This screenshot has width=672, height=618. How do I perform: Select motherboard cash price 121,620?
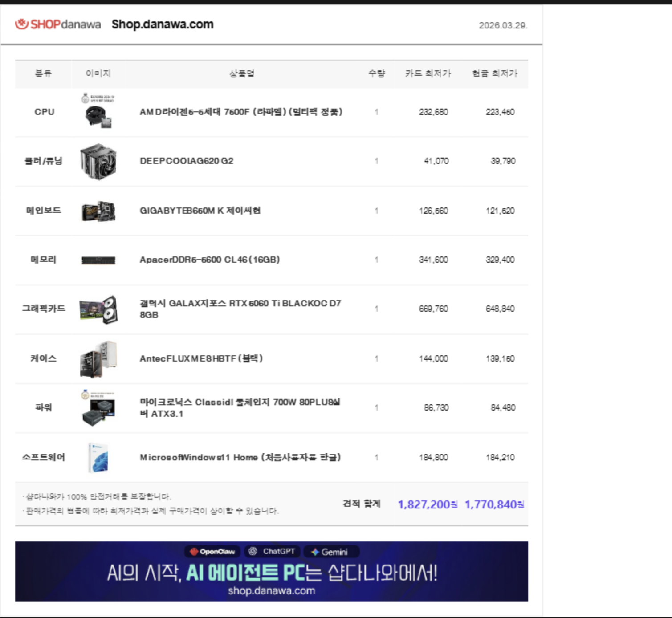(500, 211)
